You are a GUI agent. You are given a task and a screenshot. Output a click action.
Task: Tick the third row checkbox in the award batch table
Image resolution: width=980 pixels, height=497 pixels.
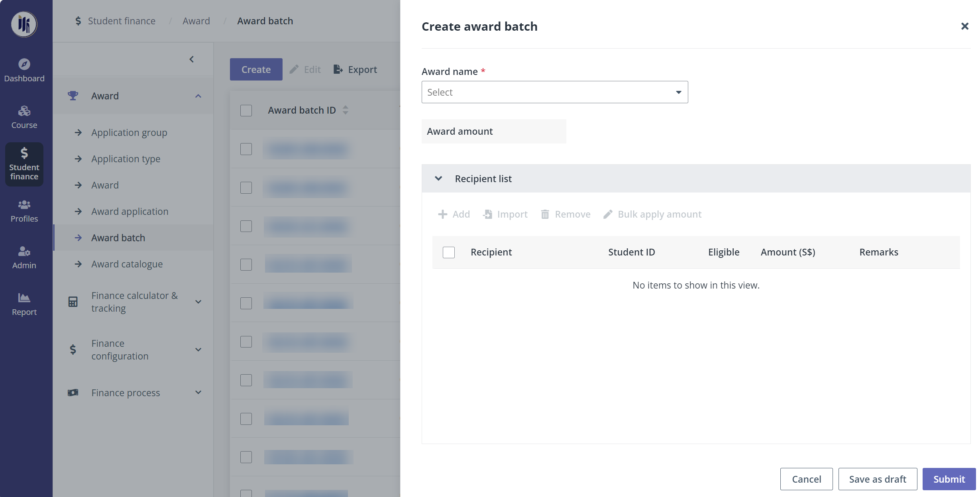click(246, 226)
